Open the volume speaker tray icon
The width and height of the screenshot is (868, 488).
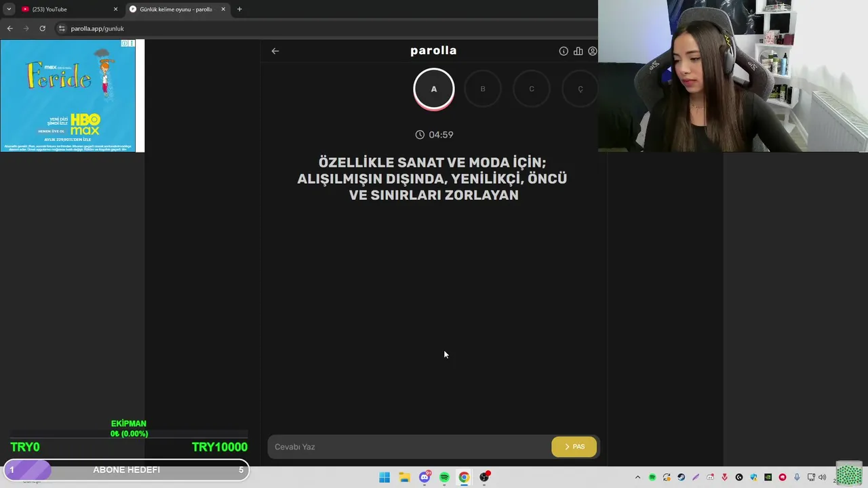[822, 477]
